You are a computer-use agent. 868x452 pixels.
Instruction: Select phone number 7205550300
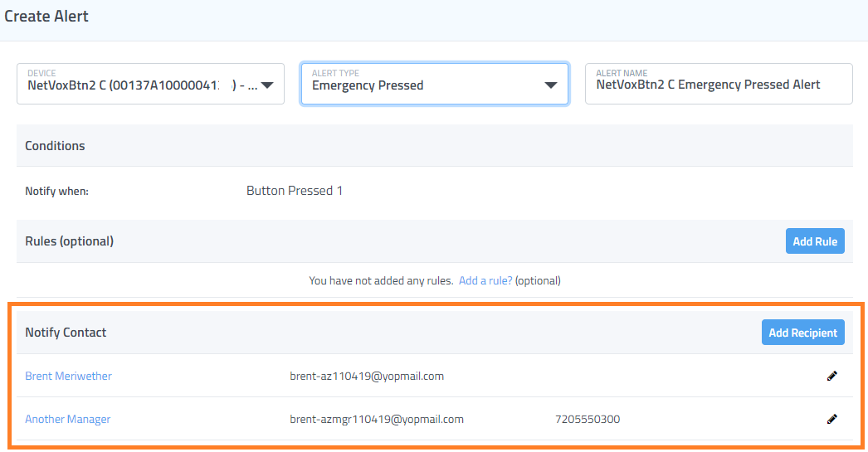(x=588, y=420)
